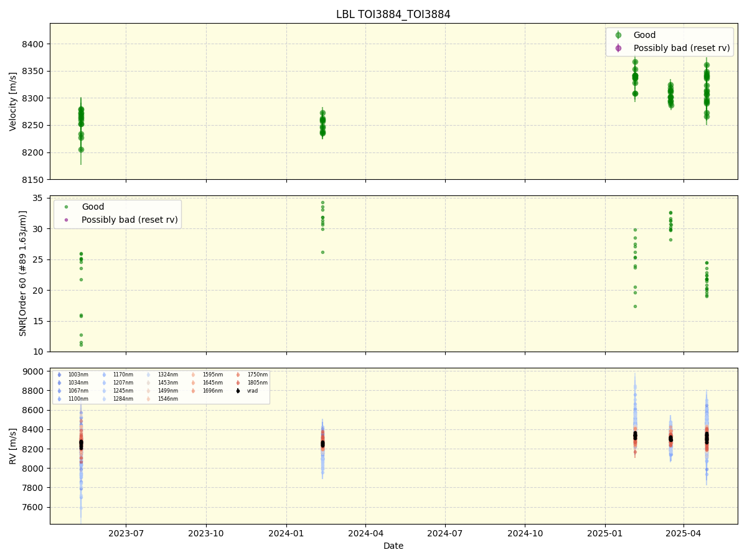Click the 2023-07 date tick label
747x560 pixels.
click(126, 533)
